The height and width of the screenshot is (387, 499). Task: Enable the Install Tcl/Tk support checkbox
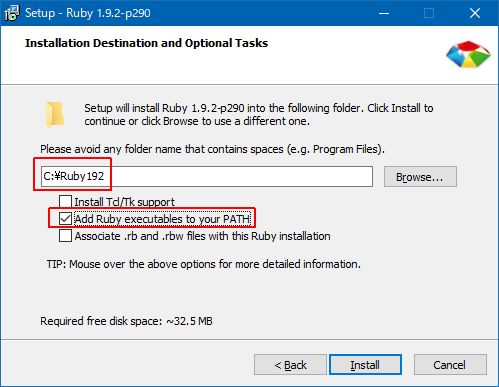65,202
